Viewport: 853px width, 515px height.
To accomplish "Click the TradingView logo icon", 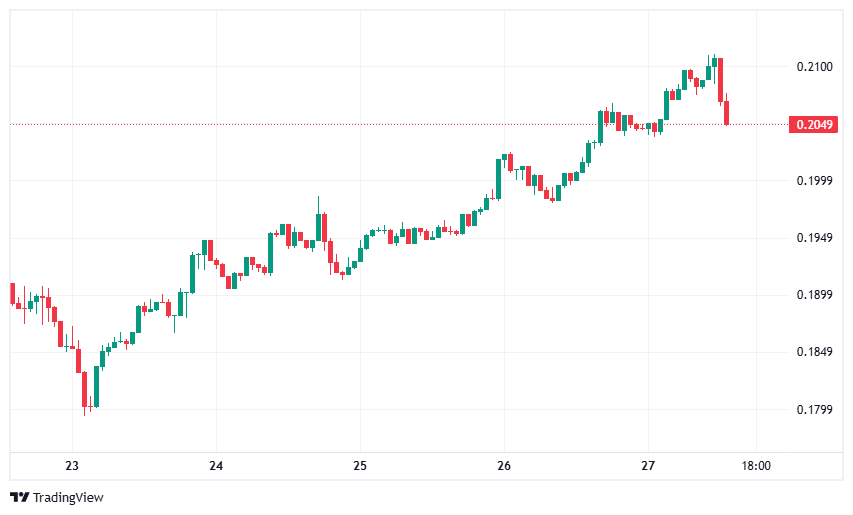I will pos(19,497).
